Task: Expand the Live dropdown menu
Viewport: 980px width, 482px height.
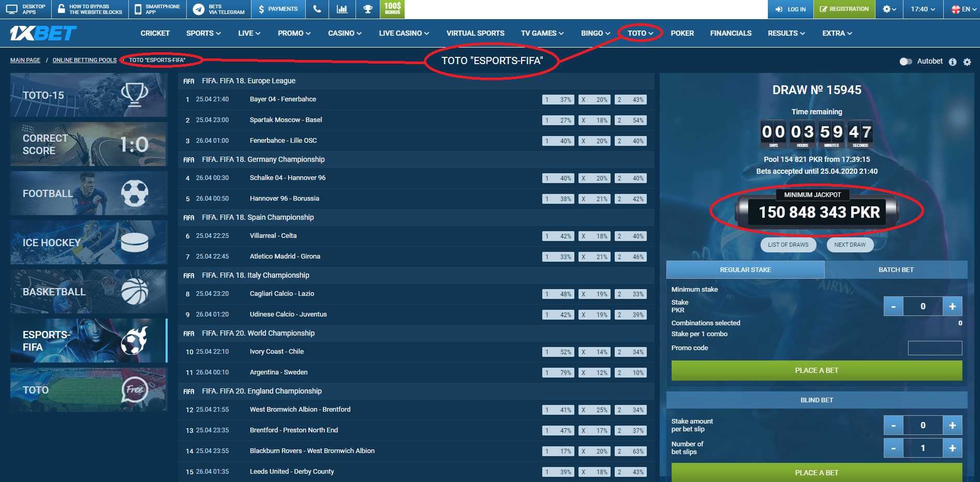Action: (x=249, y=33)
